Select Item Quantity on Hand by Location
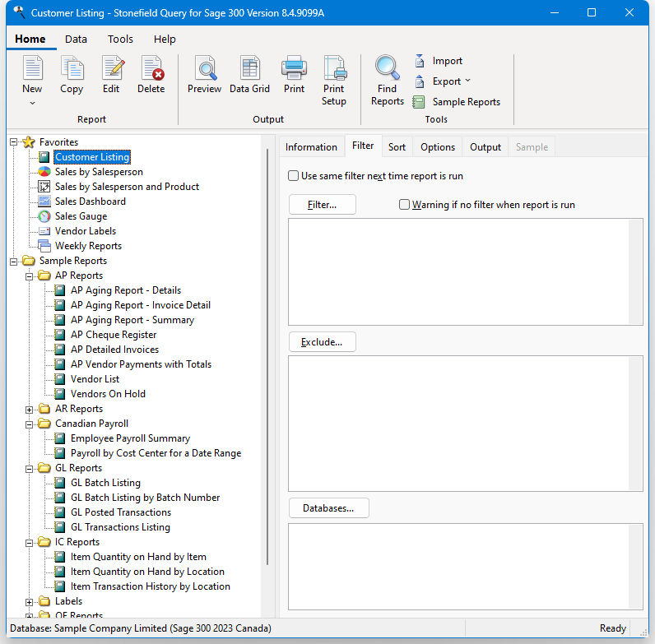This screenshot has height=644, width=655. click(x=147, y=572)
